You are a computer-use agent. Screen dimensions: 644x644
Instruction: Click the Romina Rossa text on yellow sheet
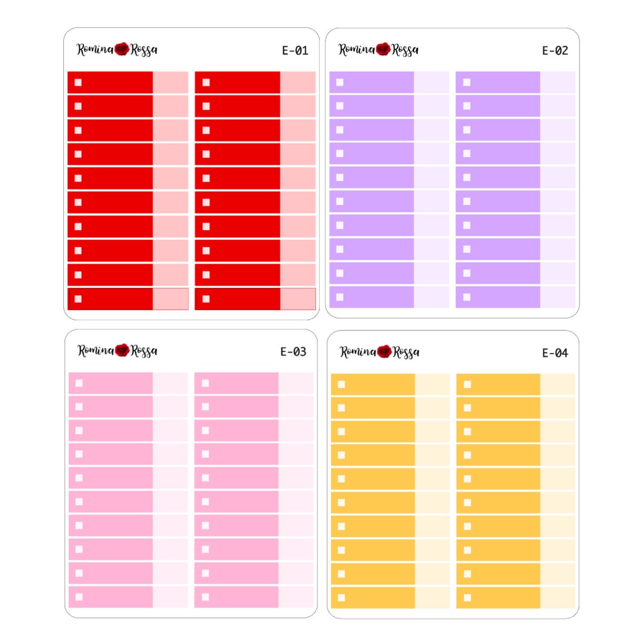coord(379,352)
